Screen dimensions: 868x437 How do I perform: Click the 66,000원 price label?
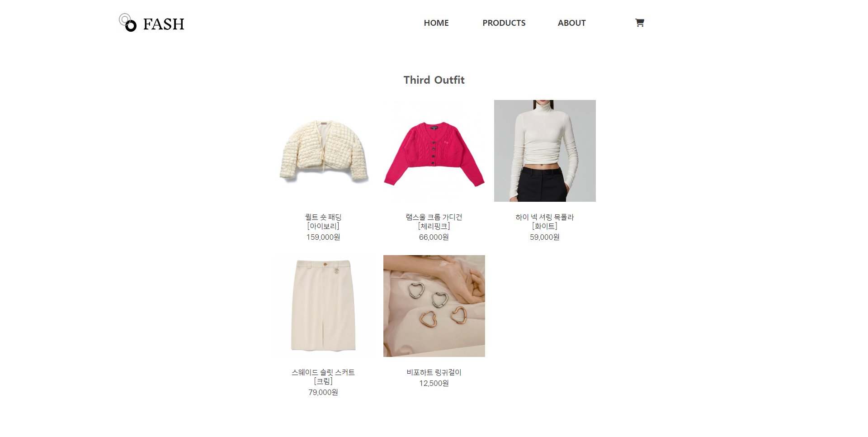point(434,237)
